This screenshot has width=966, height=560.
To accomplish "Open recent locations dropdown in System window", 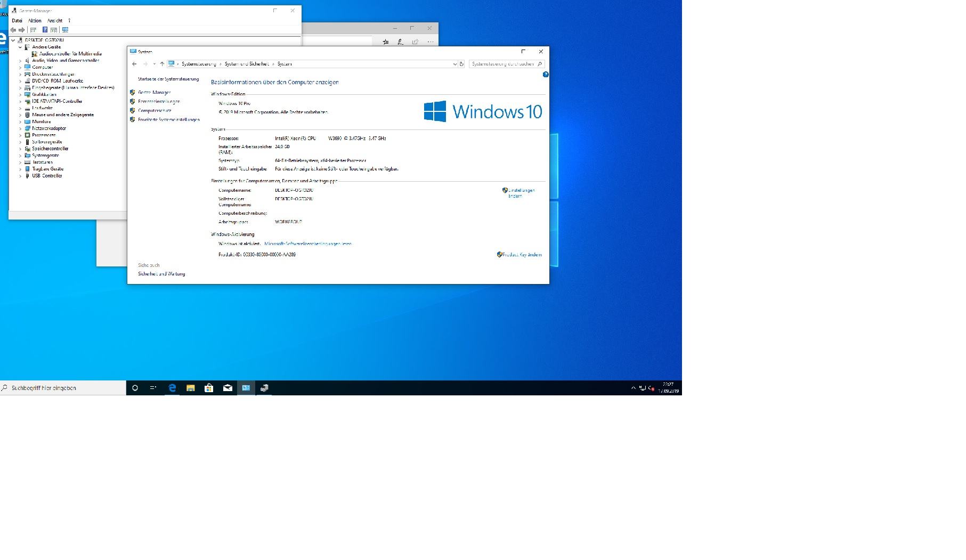I will [x=155, y=64].
